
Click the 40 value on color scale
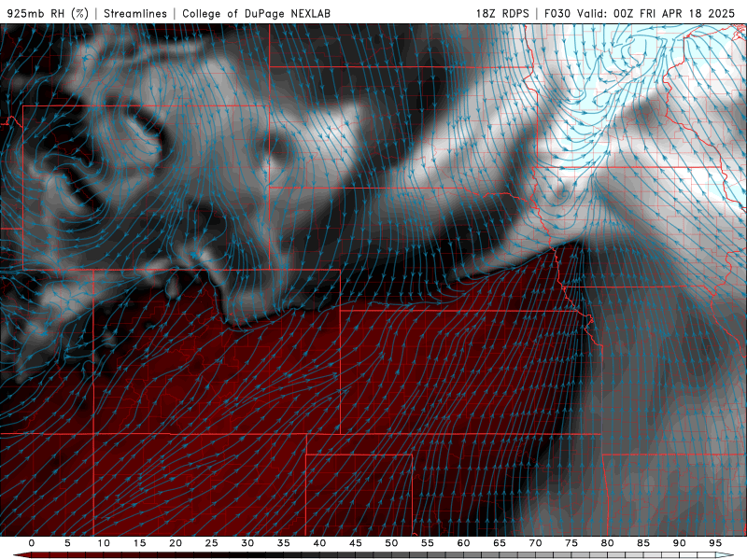click(x=319, y=543)
